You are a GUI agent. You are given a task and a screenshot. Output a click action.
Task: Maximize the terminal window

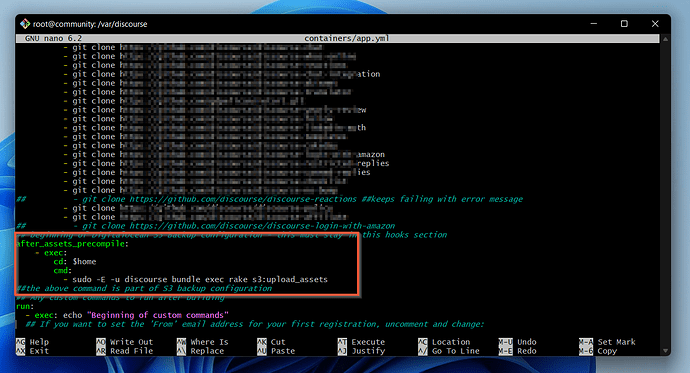(624, 24)
